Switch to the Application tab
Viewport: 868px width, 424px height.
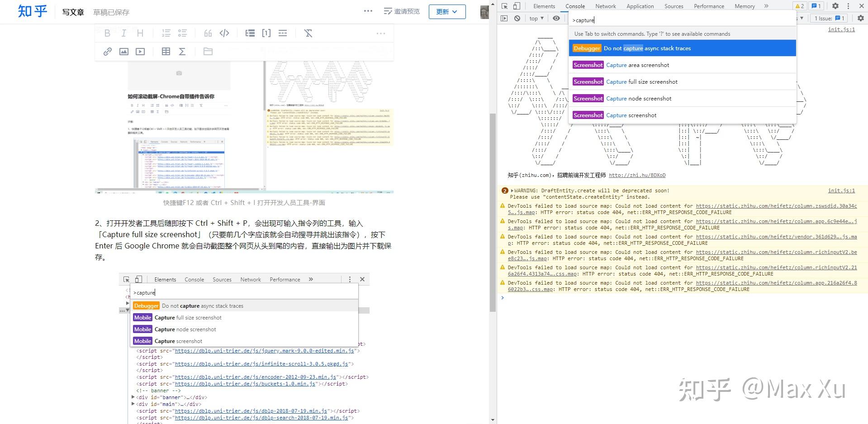coord(640,6)
